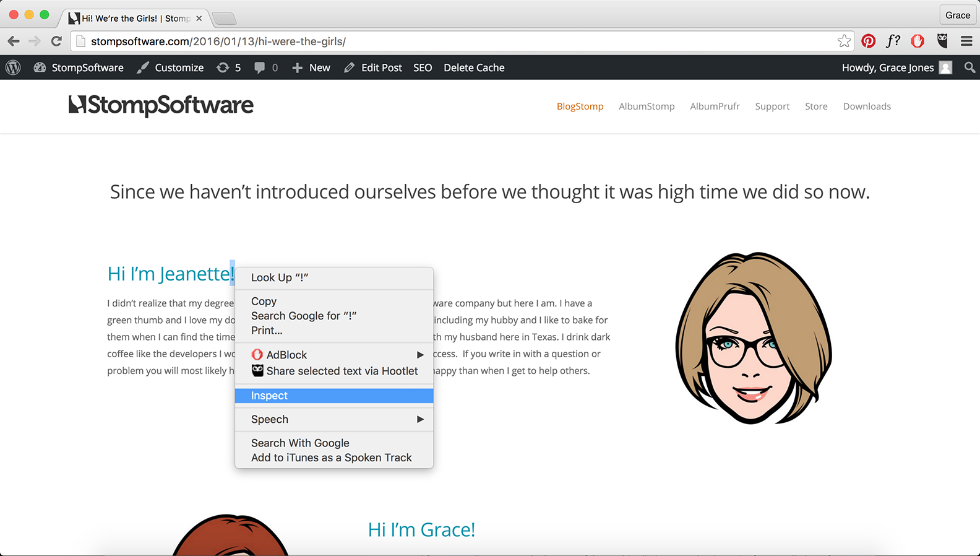Viewport: 980px width, 556px height.
Task: Choose Look Up "!" from context menu
Action: click(x=334, y=277)
